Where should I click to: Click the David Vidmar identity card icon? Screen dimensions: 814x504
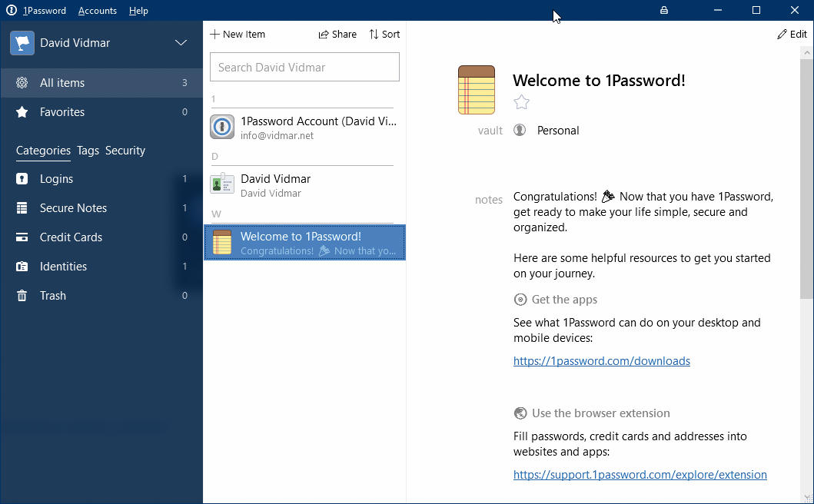[222, 184]
